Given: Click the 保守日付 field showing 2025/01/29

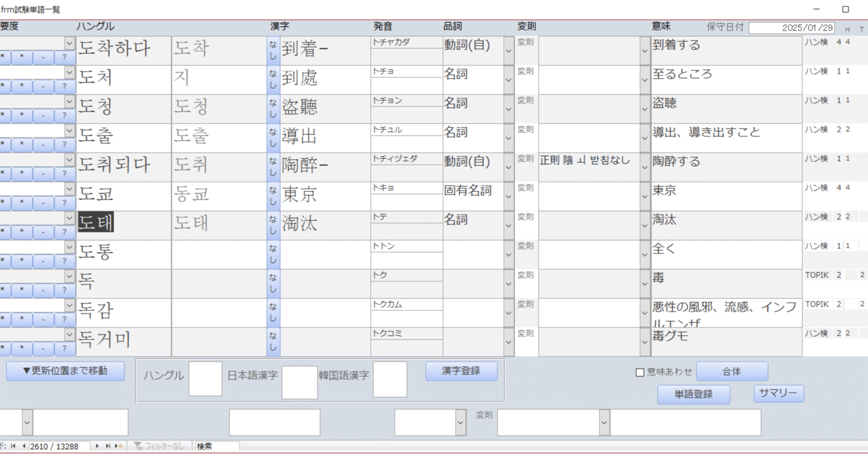Looking at the screenshot, I should coord(792,28).
